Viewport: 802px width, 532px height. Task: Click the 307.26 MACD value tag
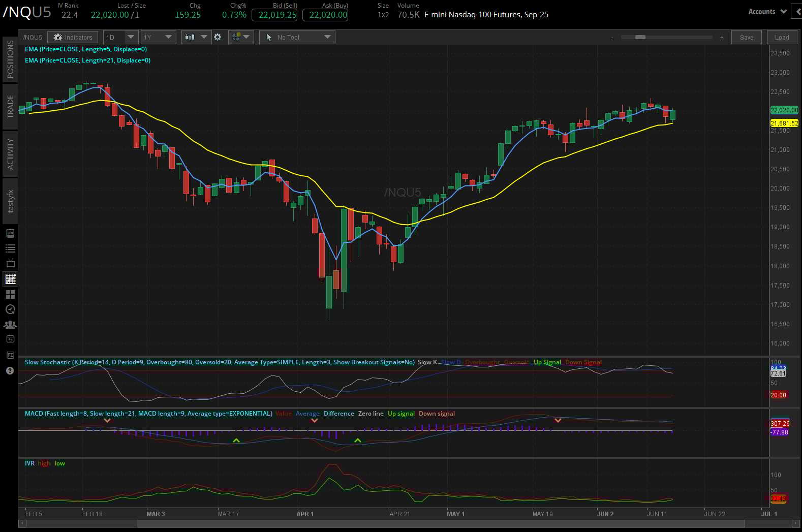click(780, 424)
